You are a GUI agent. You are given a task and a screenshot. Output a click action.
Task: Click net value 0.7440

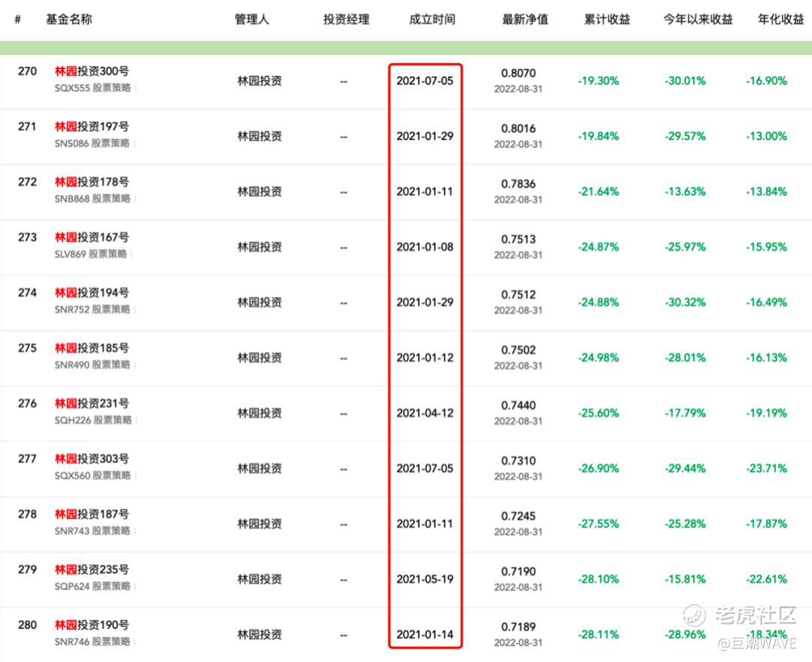518,406
